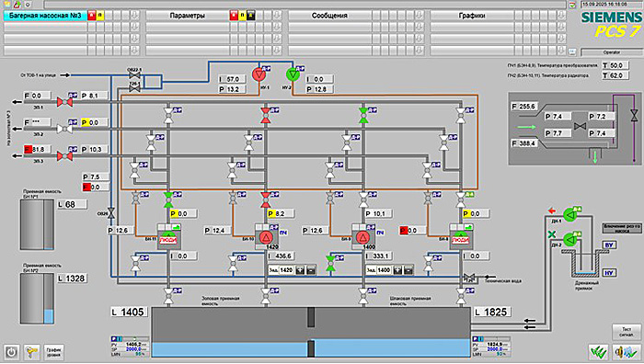The image size is (644, 364).
Task: Click the speaker horn acknowledge icon
Action: (627, 352)
